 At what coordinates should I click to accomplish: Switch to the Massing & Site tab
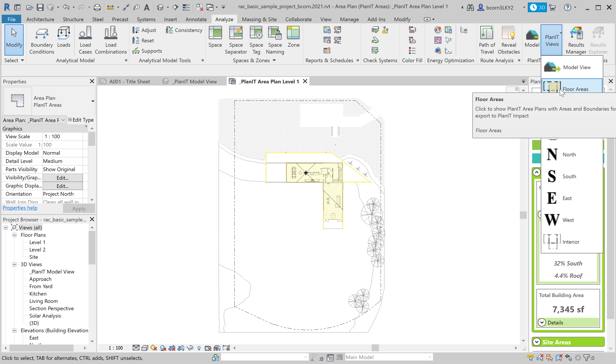click(259, 19)
